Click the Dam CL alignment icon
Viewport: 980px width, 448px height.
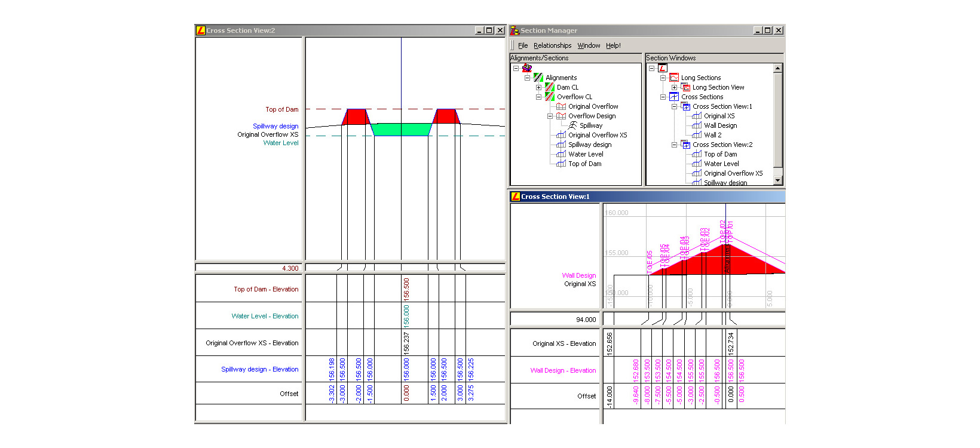click(x=550, y=87)
